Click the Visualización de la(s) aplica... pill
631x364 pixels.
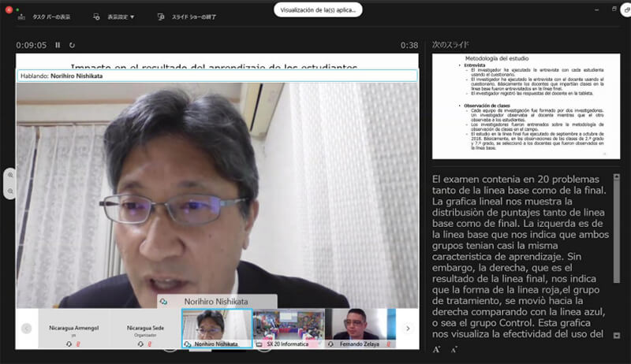(318, 10)
